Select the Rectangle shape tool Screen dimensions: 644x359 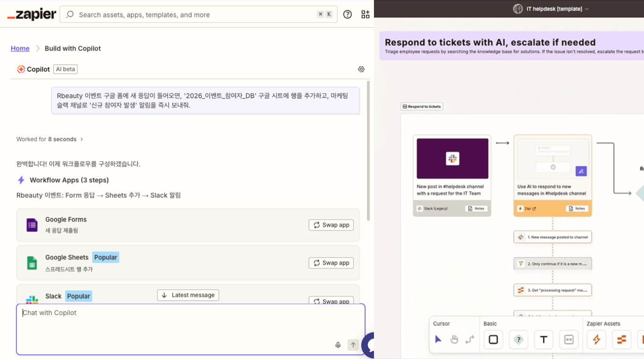click(493, 340)
